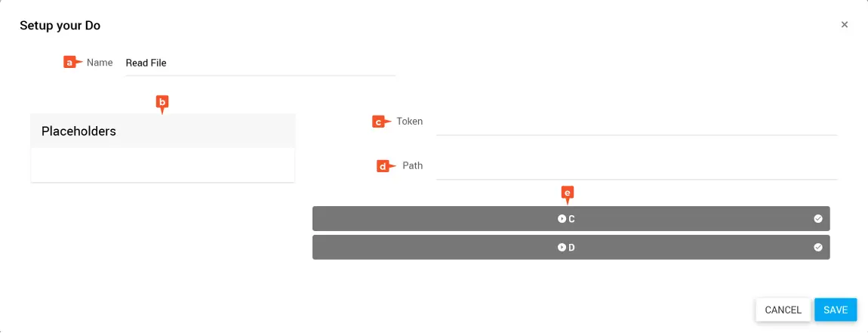The image size is (868, 333).
Task: Click into the Path input field
Action: (636, 167)
